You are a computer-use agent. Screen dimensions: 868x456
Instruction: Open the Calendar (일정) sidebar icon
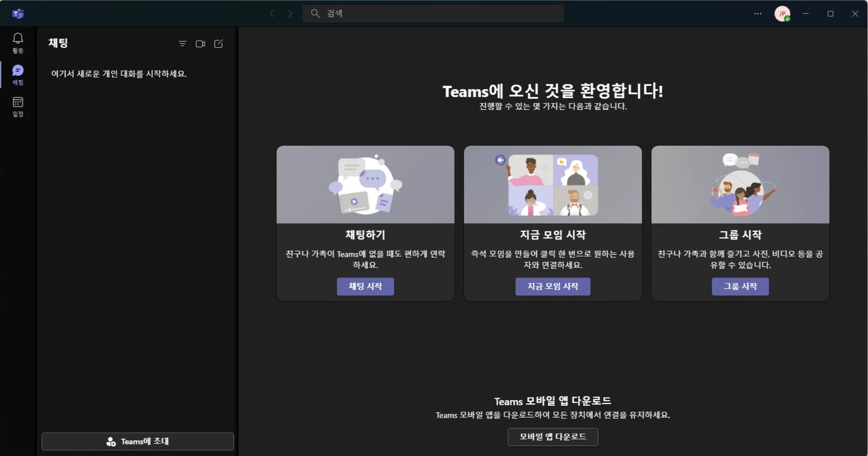tap(18, 107)
